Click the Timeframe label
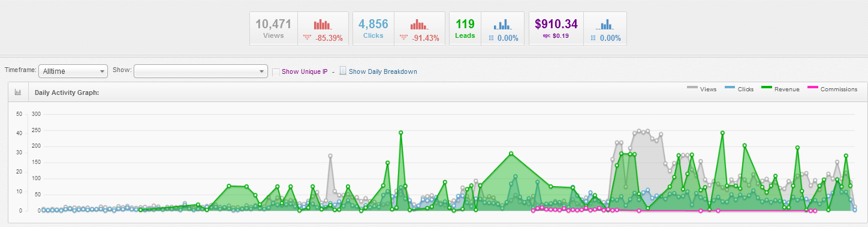Image resolution: width=868 pixels, height=227 pixels. tap(20, 70)
